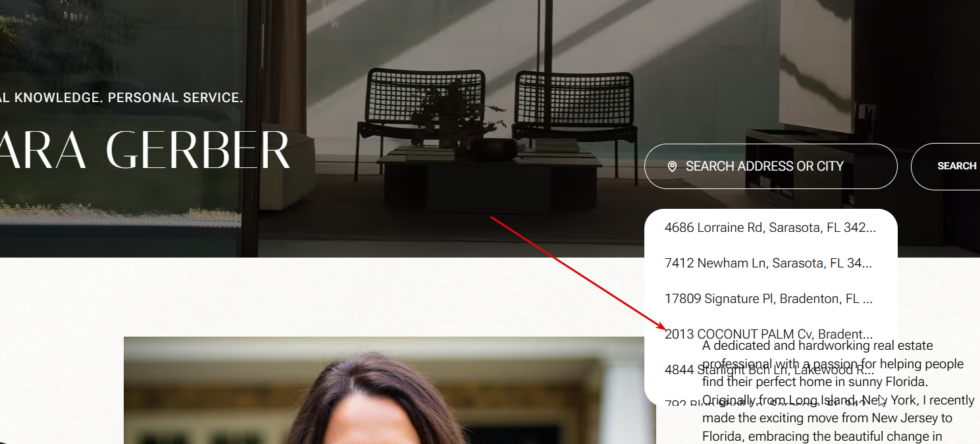Click the 'A dedicated and hardworking' bio line
This screenshot has width=980, height=444.
(x=817, y=345)
